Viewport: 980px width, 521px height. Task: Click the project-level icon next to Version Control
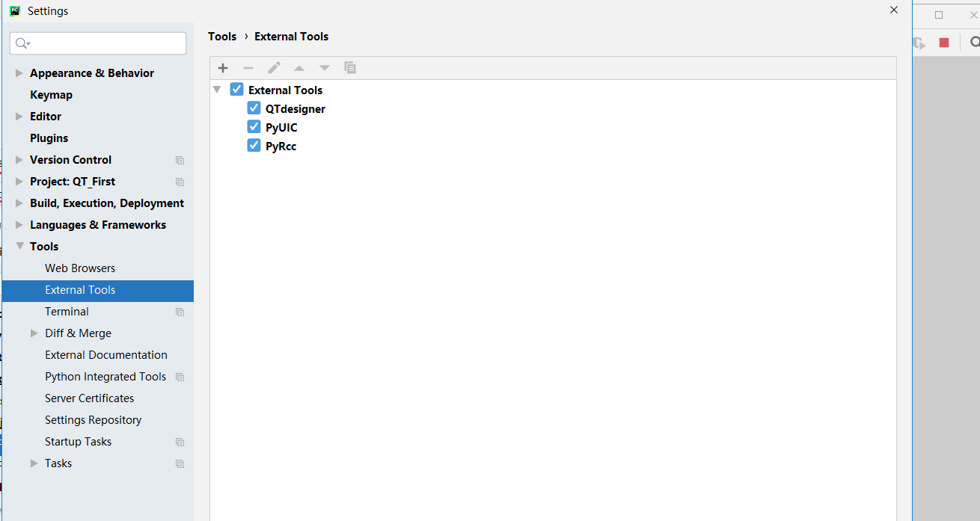180,160
